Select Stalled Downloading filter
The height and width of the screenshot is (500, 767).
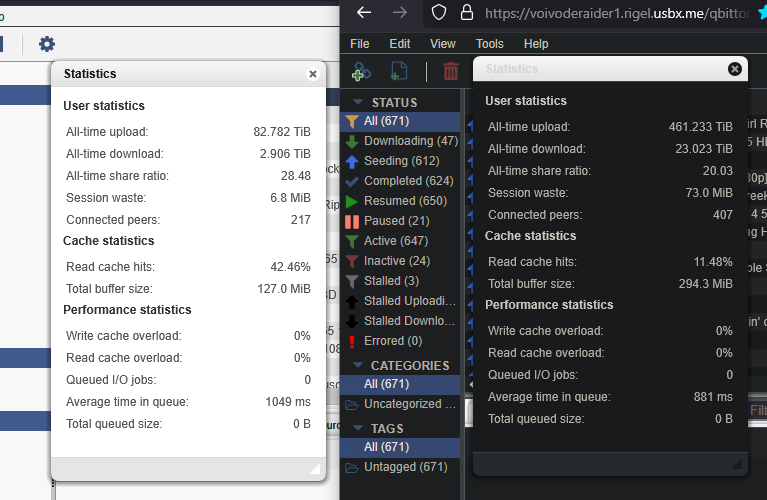coord(400,321)
